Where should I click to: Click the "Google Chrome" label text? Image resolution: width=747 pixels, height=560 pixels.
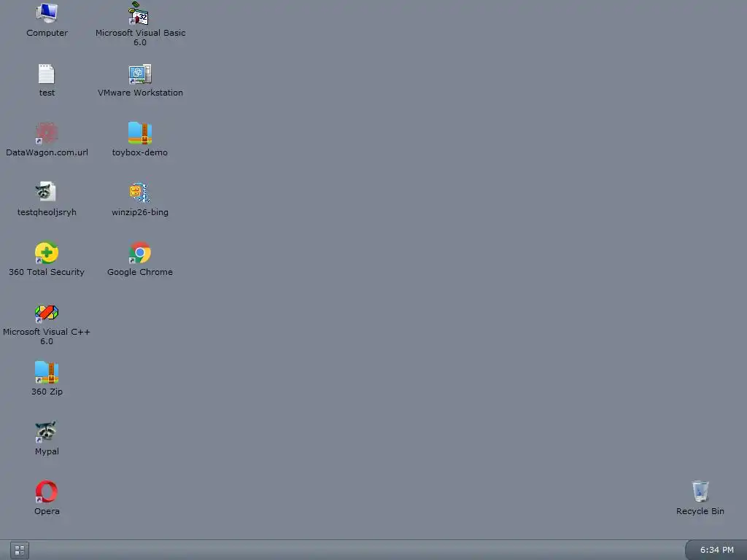(x=139, y=272)
